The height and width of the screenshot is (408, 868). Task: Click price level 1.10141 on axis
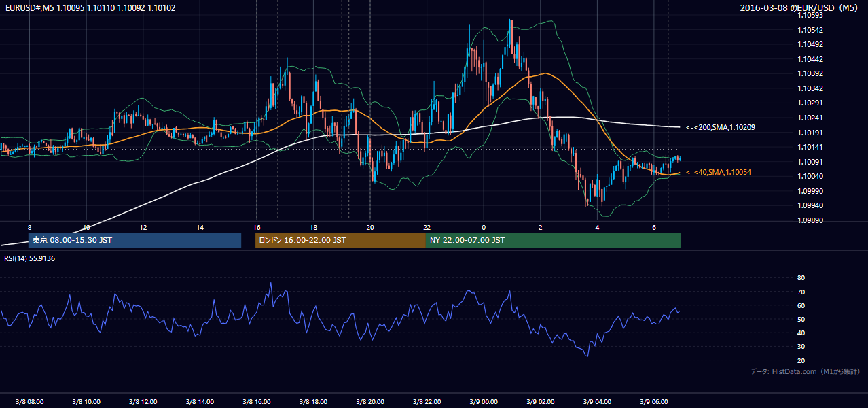click(x=810, y=147)
